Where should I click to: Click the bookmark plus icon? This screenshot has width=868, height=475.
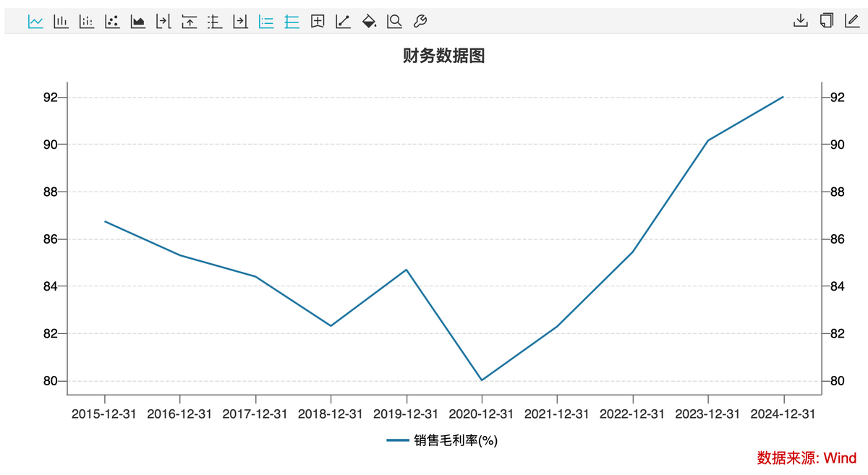pyautogui.click(x=317, y=21)
